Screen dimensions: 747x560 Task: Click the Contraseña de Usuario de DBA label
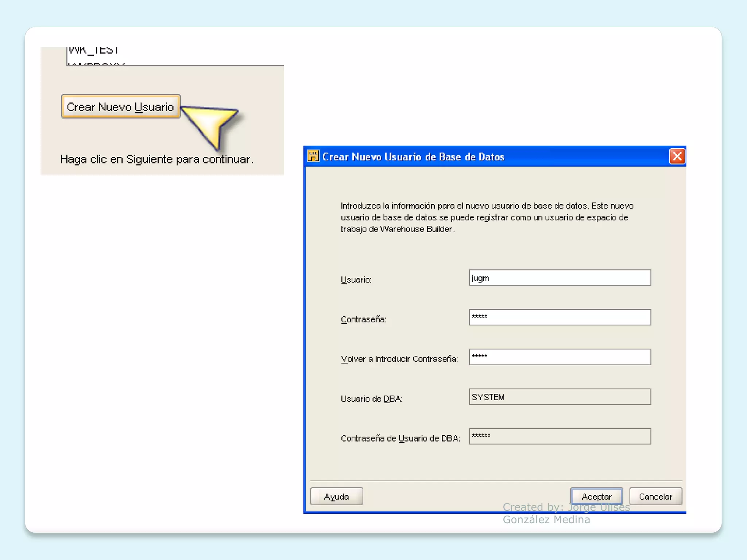400,438
